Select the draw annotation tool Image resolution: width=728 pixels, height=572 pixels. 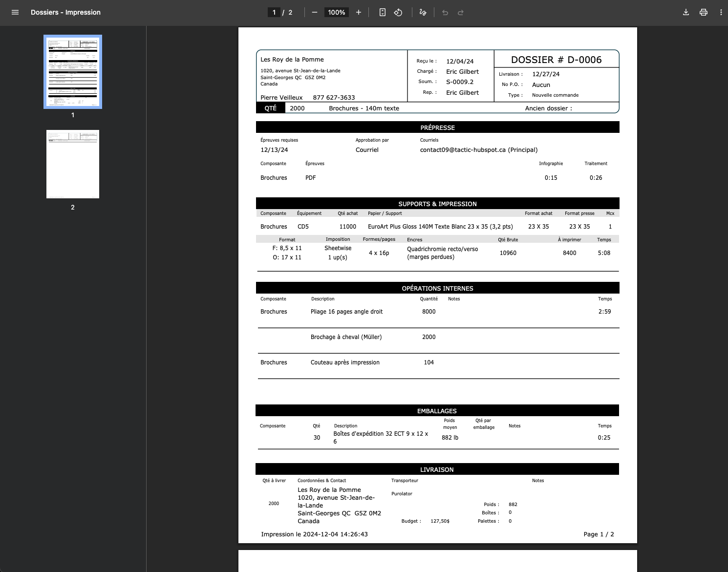pyautogui.click(x=423, y=12)
